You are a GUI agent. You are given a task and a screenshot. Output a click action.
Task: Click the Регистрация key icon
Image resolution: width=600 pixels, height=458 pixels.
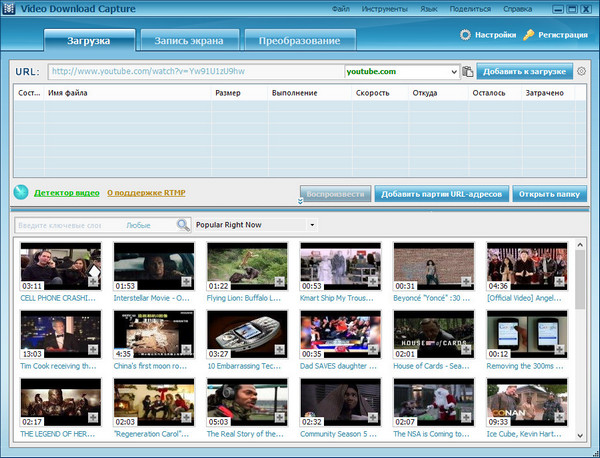[x=529, y=35]
